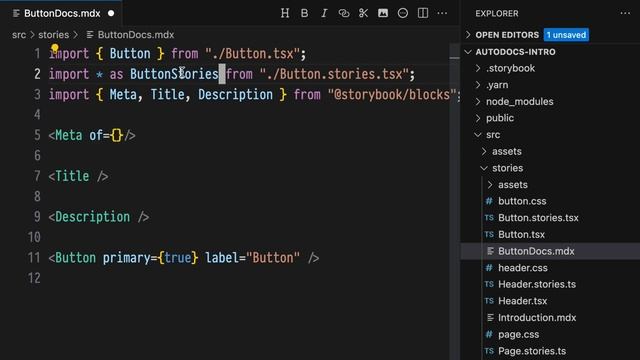
Task: Toggle italic with the I toolbar icon
Action: 324,13
